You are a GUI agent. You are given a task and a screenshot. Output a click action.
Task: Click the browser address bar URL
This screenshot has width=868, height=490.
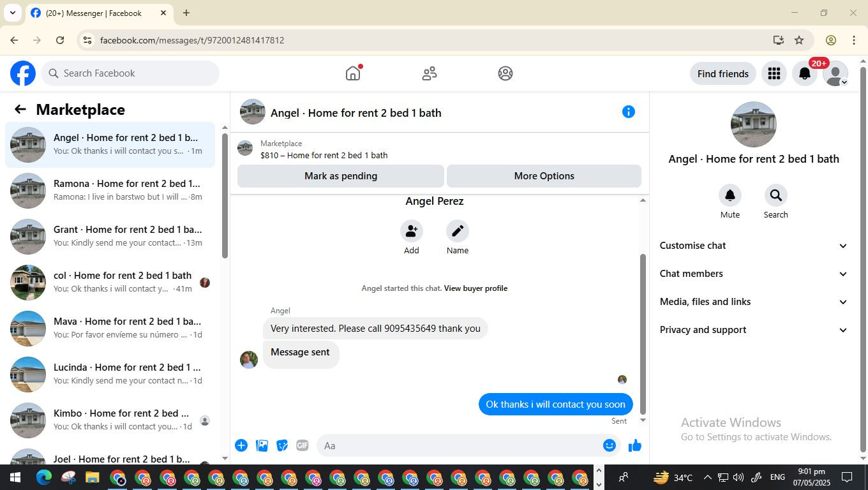[x=192, y=40]
